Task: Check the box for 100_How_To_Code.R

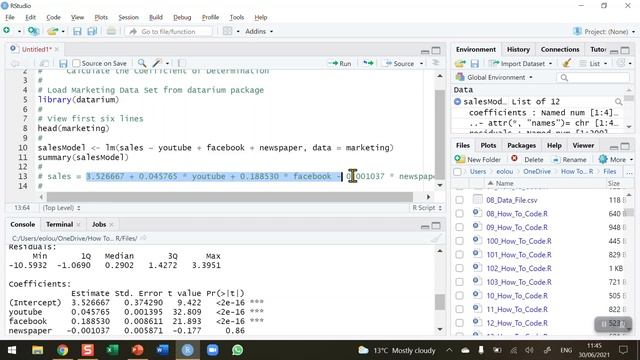Action: [460, 241]
